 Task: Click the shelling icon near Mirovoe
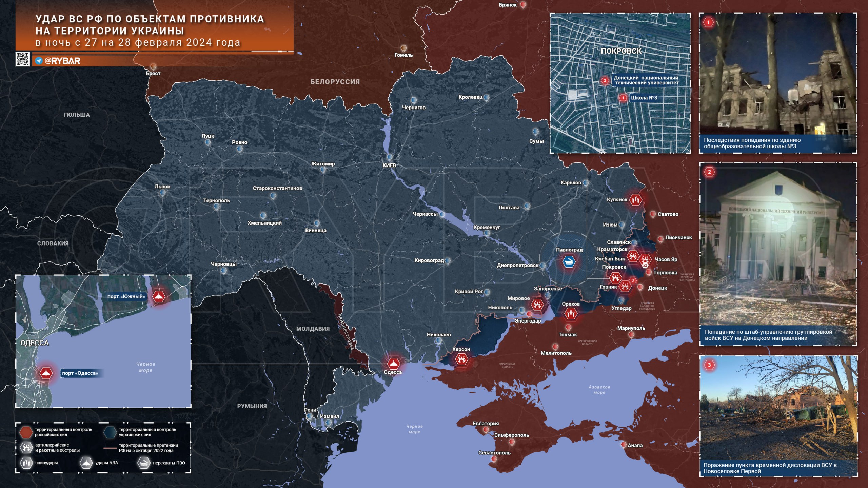tap(537, 305)
